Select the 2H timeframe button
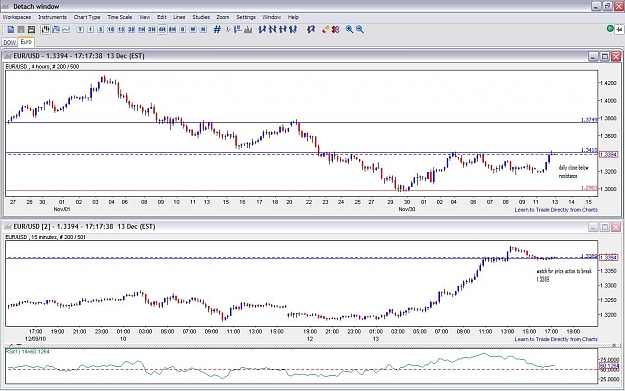Screen dimensions: 625x391 [152, 29]
